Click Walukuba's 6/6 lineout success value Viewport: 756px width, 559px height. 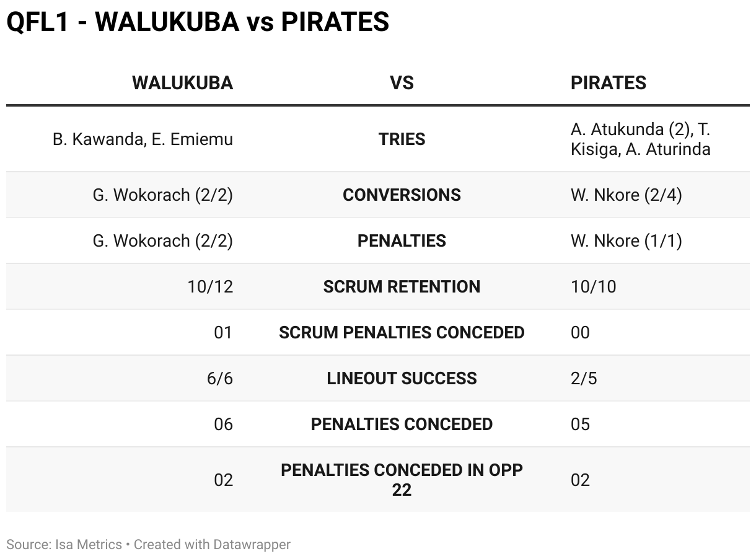220,379
